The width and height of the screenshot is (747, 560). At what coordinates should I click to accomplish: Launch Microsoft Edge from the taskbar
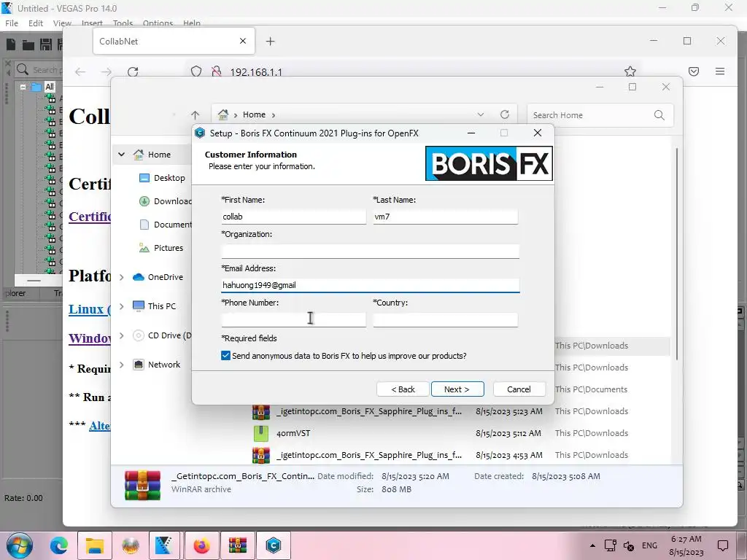[59, 545]
